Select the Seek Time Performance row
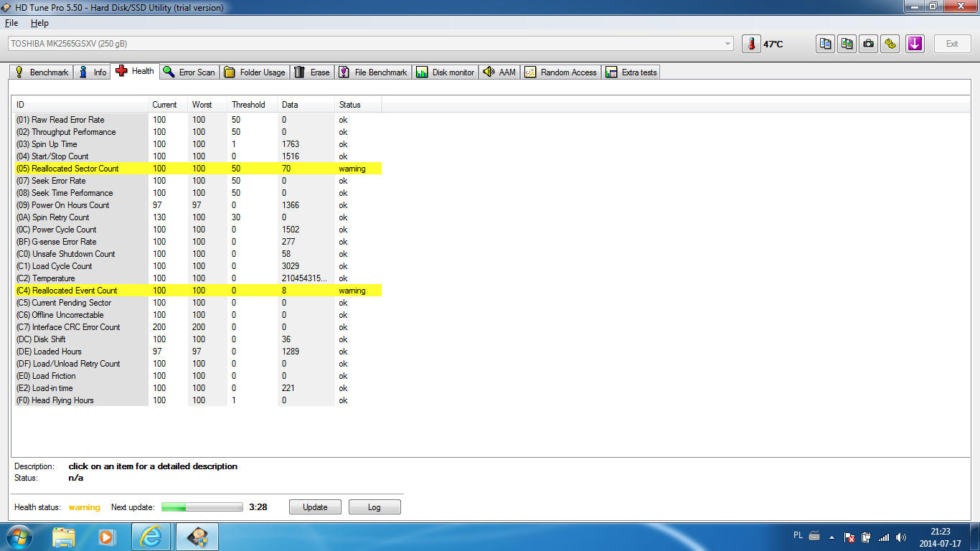 point(198,193)
